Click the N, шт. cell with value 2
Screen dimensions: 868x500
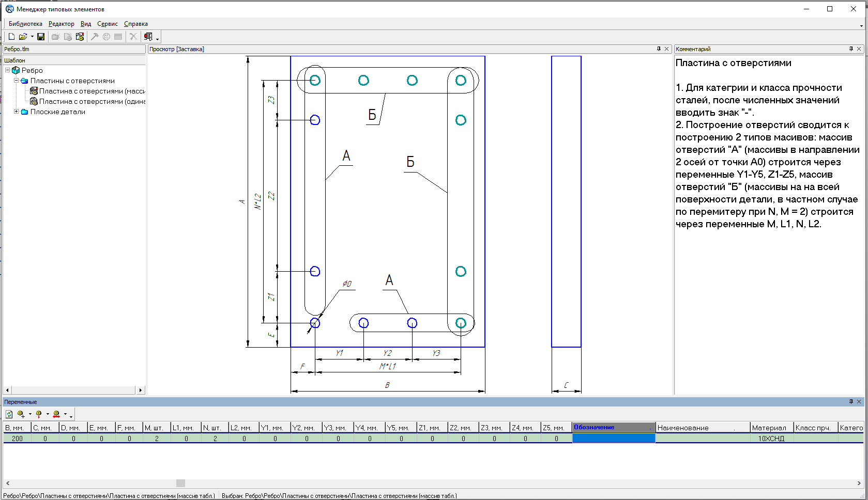point(215,439)
